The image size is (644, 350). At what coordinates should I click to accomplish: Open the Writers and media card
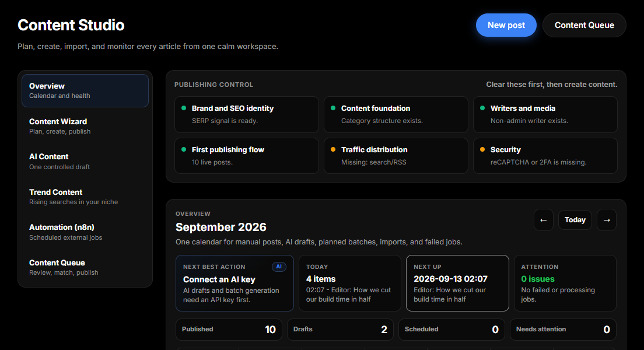point(545,114)
